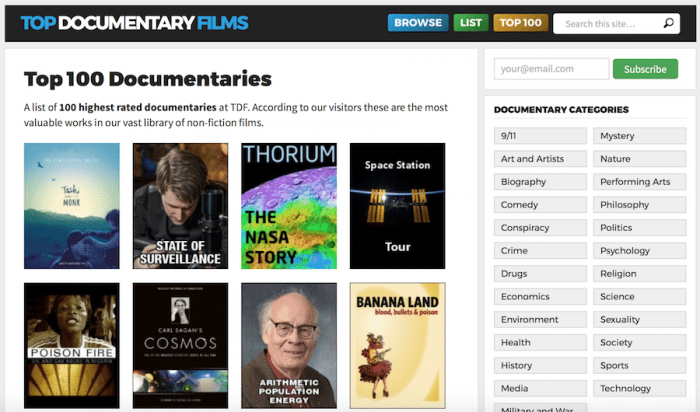Viewport: 700px width, 412px height.
Task: Select the Biography category
Action: [540, 182]
